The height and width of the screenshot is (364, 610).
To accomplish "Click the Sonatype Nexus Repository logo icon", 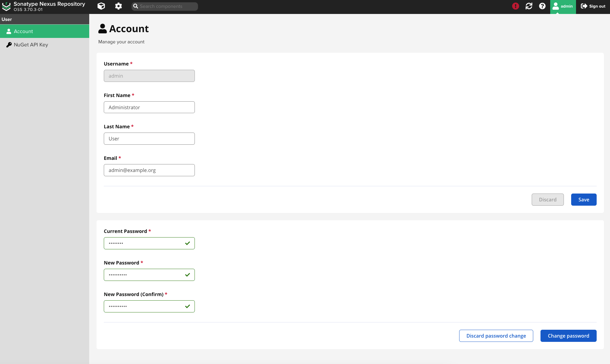I will (x=7, y=6).
